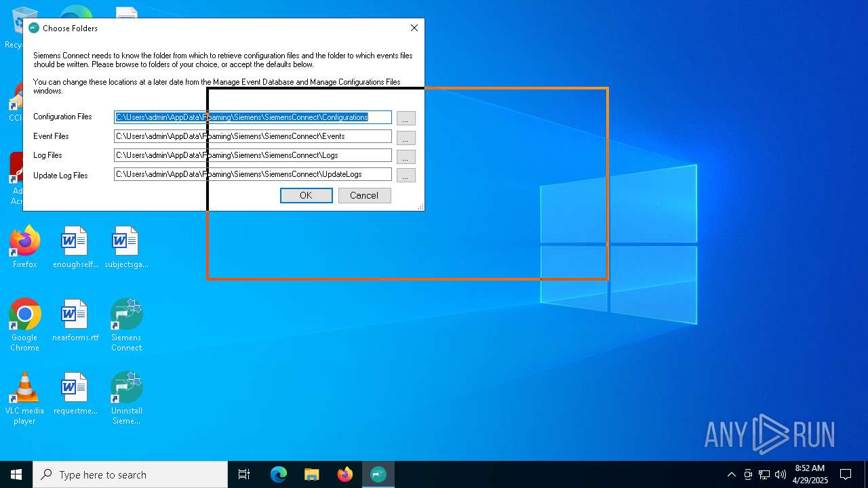Image resolution: width=868 pixels, height=488 pixels.
Task: Close the Choose Folders dialog
Action: click(x=414, y=28)
